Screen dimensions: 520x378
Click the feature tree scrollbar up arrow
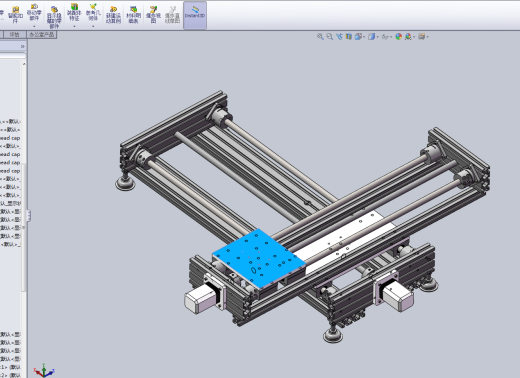[24, 64]
